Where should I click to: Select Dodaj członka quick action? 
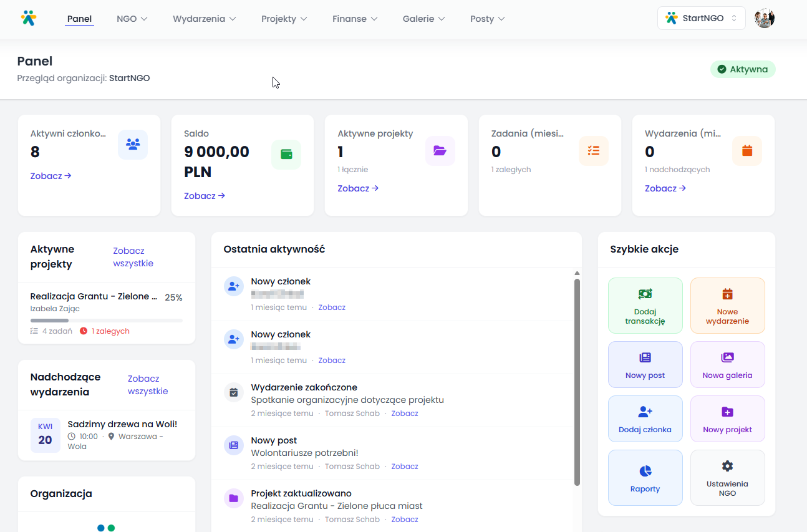click(645, 418)
